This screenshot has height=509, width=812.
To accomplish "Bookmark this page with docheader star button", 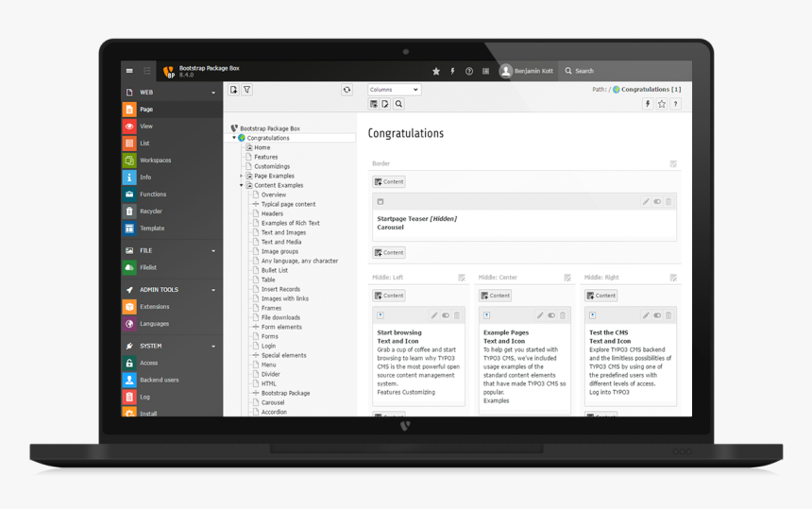I will 661,104.
